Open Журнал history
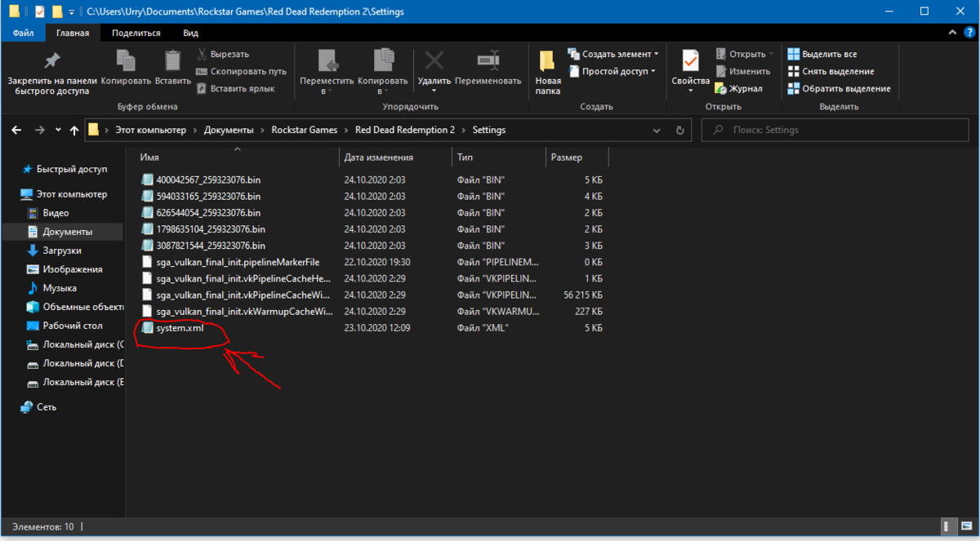The width and height of the screenshot is (980, 541). coord(738,88)
